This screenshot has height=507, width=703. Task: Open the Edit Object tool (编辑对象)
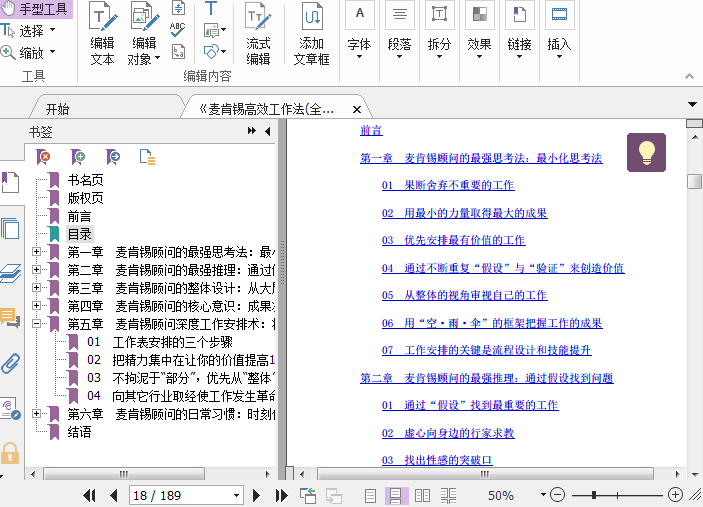144,34
